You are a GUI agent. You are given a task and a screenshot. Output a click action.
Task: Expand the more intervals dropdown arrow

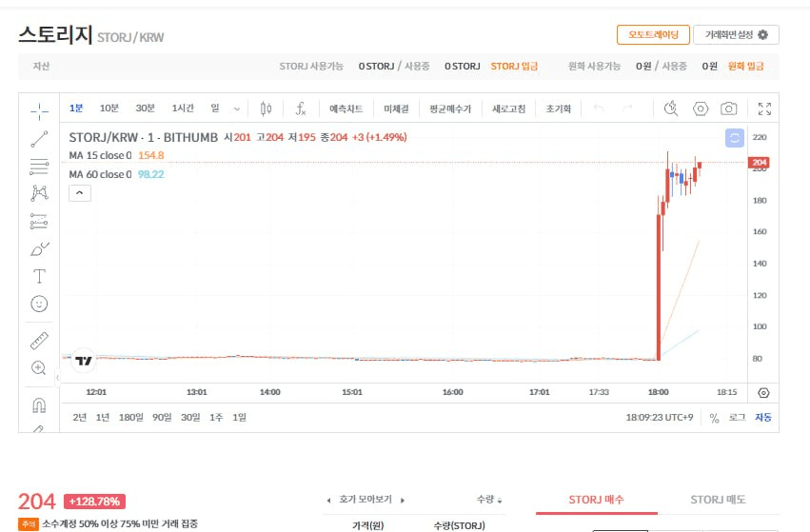(237, 108)
